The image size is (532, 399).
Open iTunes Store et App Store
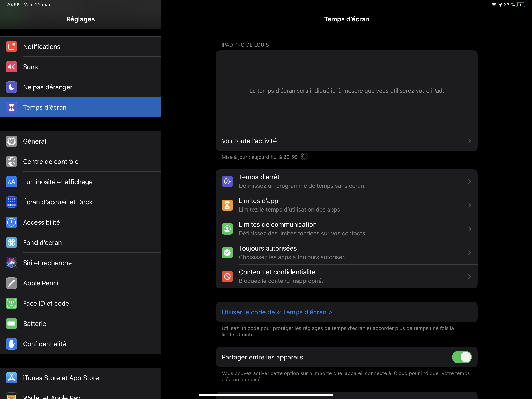coord(61,378)
